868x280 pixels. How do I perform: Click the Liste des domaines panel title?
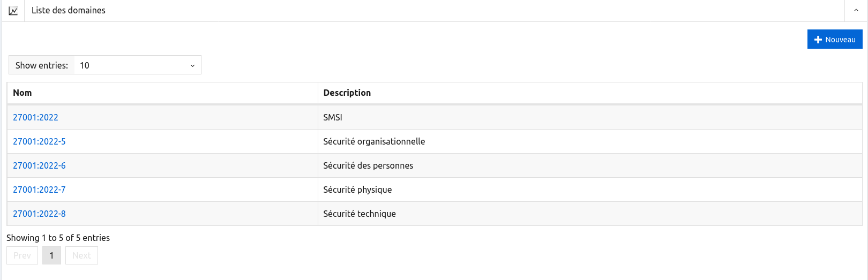(x=69, y=10)
